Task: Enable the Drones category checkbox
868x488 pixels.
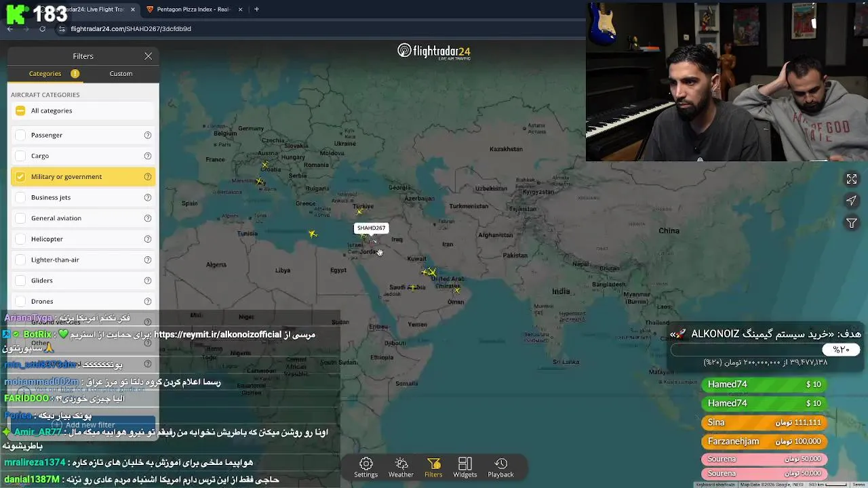Action: click(20, 302)
